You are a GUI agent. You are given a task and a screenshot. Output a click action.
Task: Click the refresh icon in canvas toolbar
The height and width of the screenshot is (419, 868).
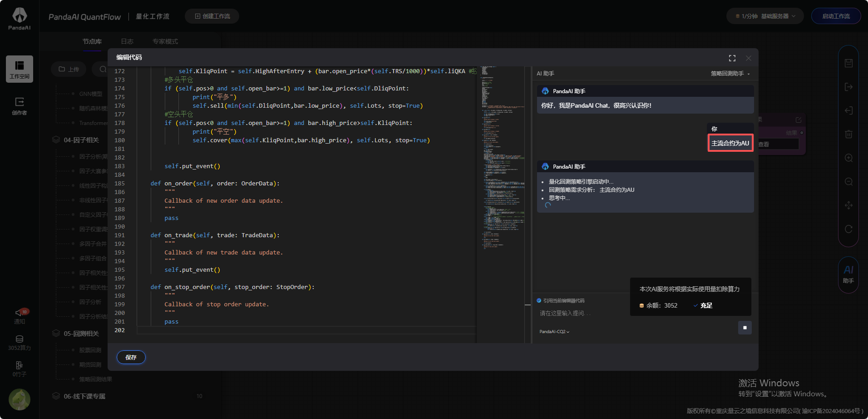point(848,229)
